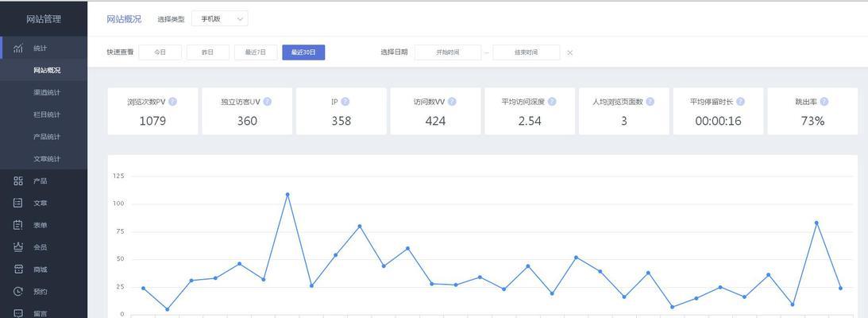
Task: Click the 独立访客UV value 360
Action: tap(247, 121)
